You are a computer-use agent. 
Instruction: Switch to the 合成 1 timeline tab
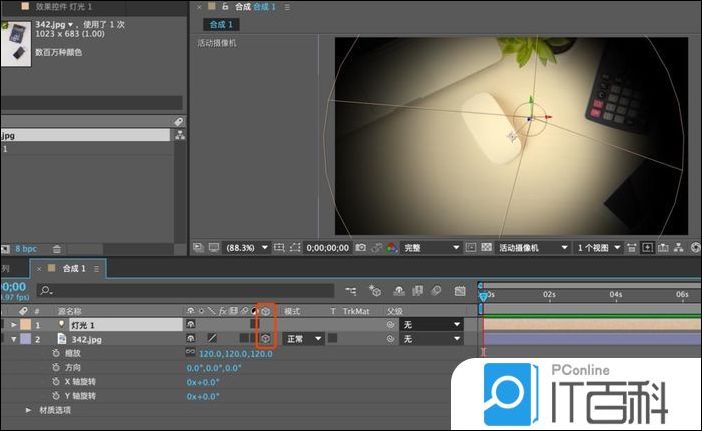73,268
